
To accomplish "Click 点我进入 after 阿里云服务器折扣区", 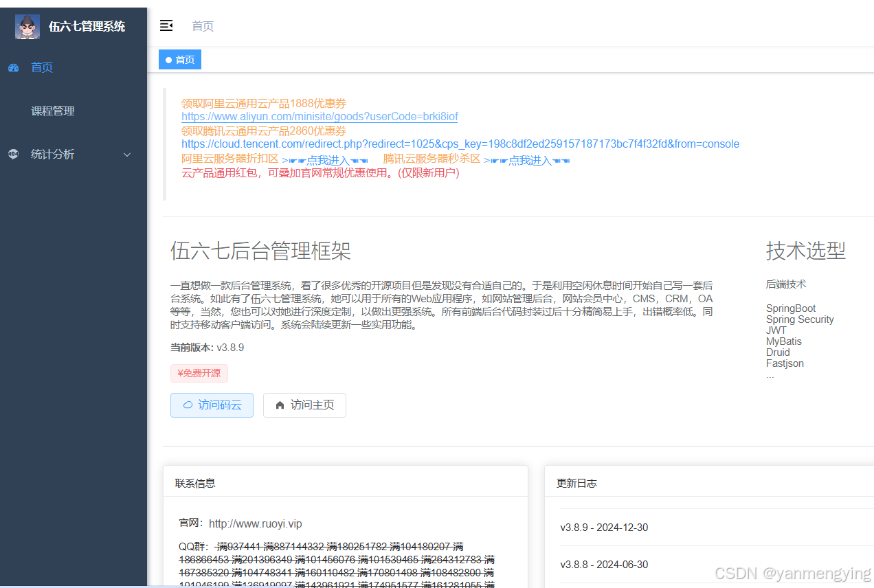I will (325, 160).
